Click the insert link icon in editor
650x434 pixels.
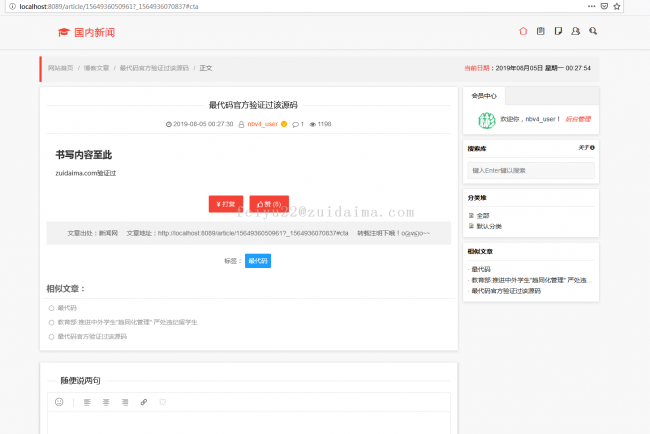(x=143, y=402)
